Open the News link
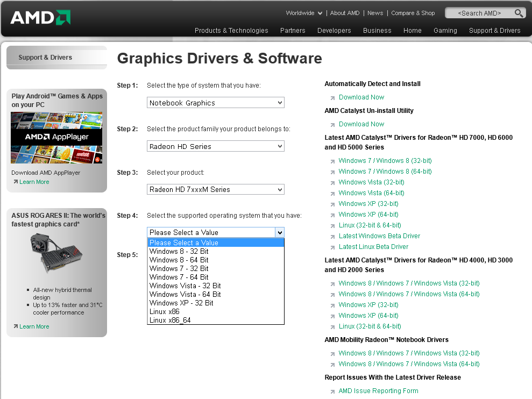The image size is (532, 399). 375,13
